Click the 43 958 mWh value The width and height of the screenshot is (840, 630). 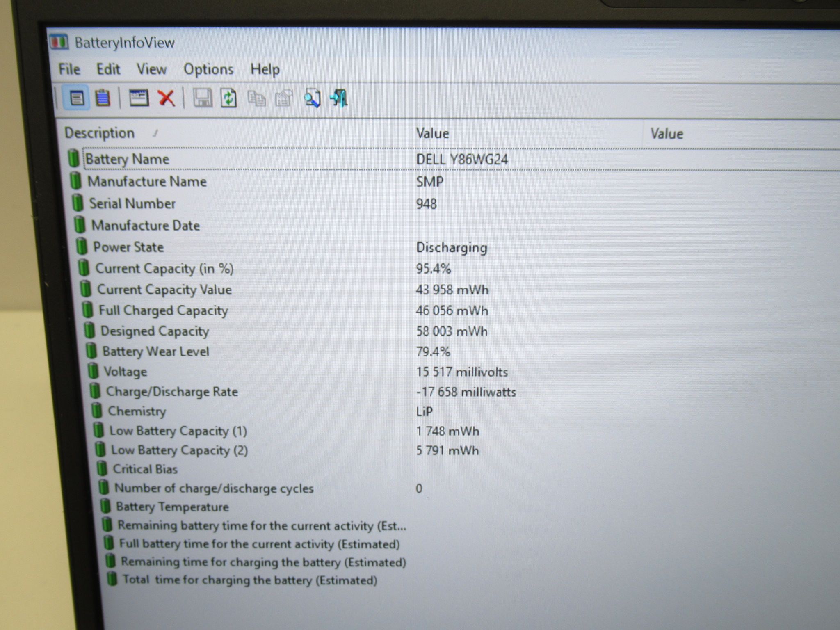[452, 290]
